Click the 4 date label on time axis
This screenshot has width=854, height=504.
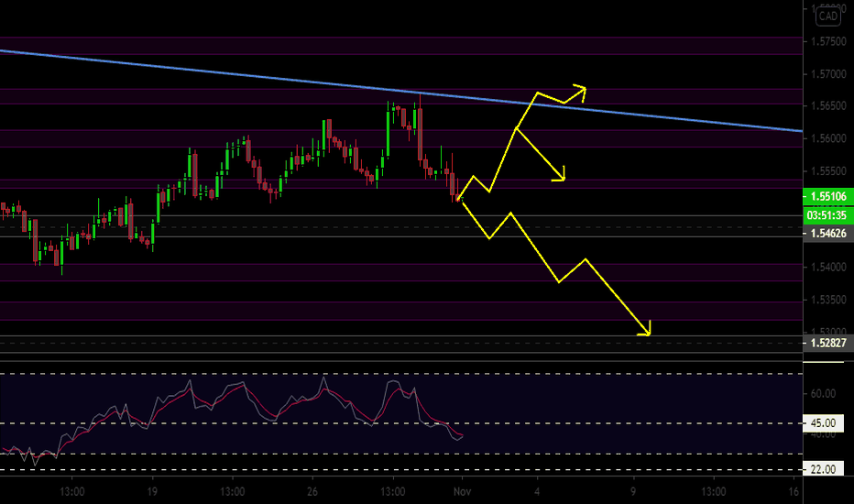pos(537,491)
